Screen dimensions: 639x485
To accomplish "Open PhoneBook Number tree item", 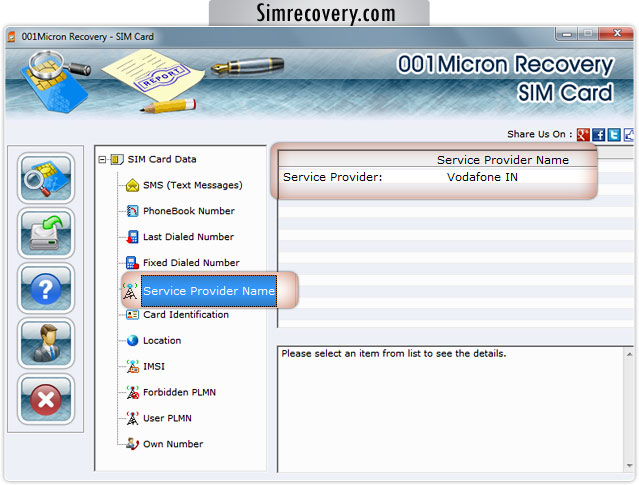I will 189,211.
